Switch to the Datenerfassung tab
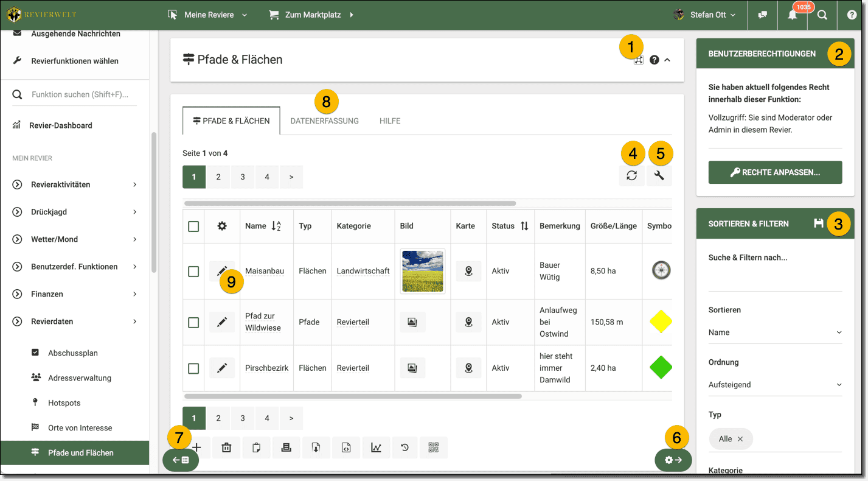 (x=324, y=121)
